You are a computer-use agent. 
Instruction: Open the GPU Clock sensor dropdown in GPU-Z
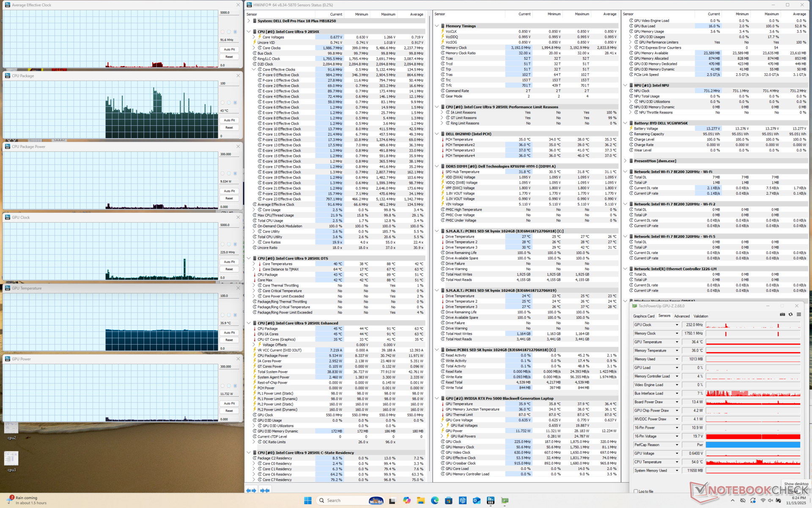pos(677,325)
